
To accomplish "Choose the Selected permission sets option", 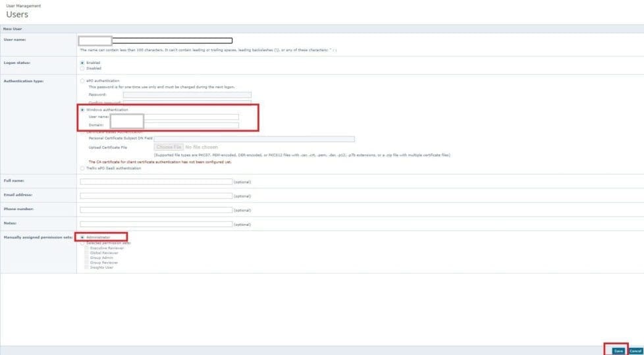I will click(x=82, y=243).
